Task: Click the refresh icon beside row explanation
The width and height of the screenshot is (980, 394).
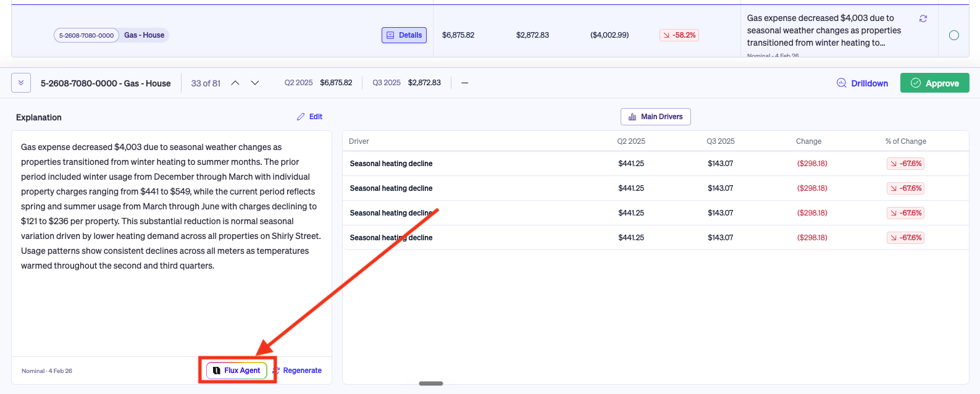Action: click(923, 19)
